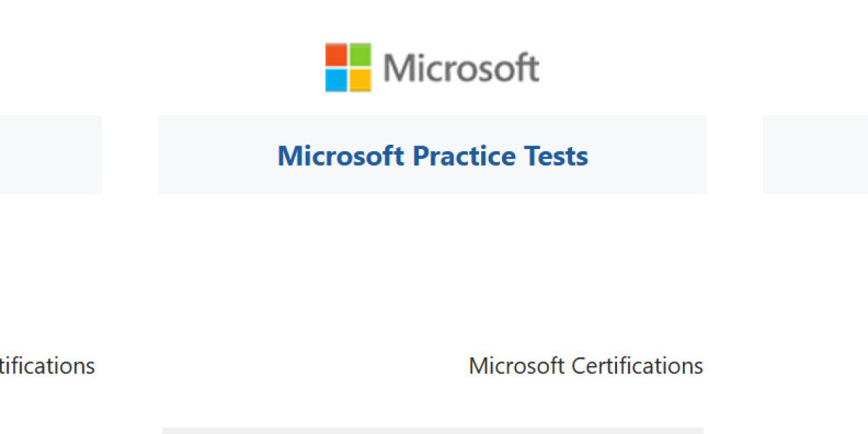868x434 pixels.
Task: Click the yellow square in Microsoft logo
Action: pos(360,80)
